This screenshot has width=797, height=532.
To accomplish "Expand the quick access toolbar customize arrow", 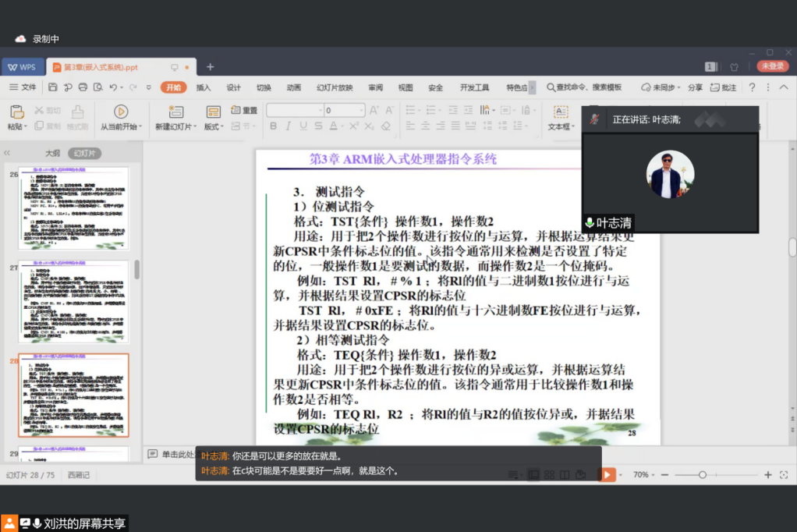I will [x=149, y=87].
